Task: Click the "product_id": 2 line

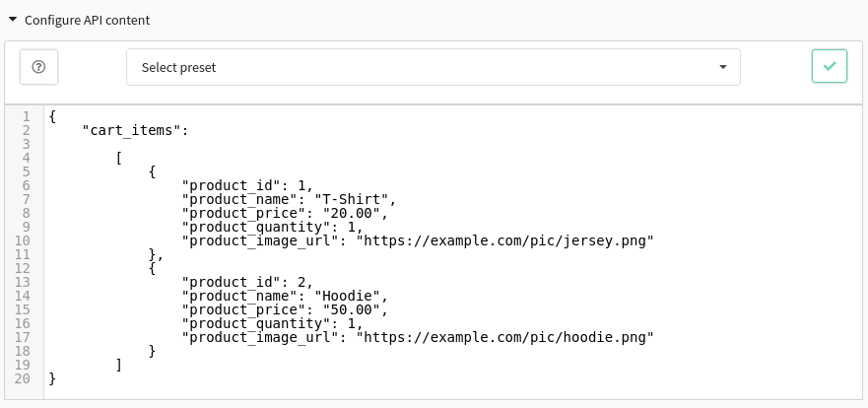Action: tap(247, 282)
